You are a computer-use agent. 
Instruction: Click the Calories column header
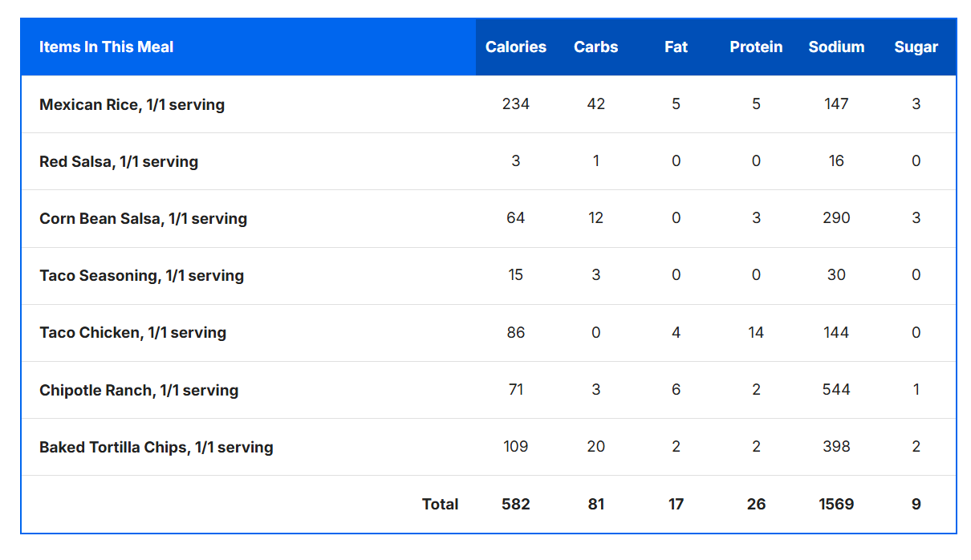point(515,47)
